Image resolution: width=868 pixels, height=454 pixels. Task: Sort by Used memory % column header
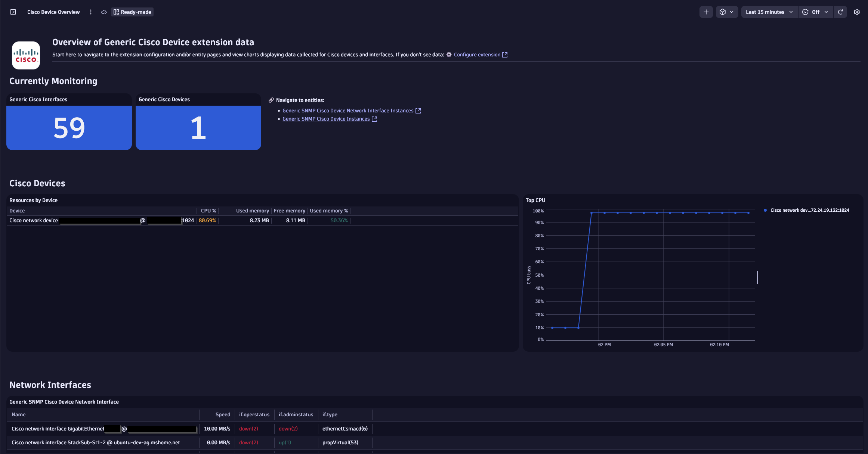point(329,211)
